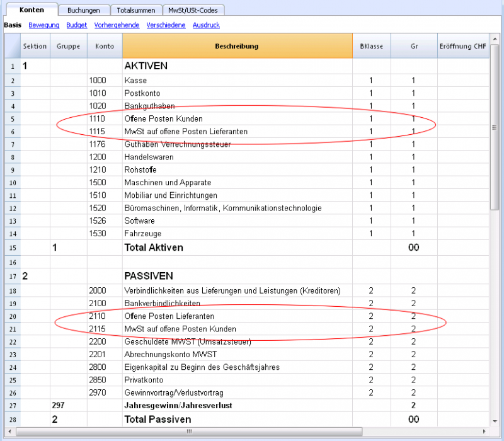Click row header number 1
Image resolution: width=504 pixels, height=441 pixels.
pyautogui.click(x=13, y=66)
